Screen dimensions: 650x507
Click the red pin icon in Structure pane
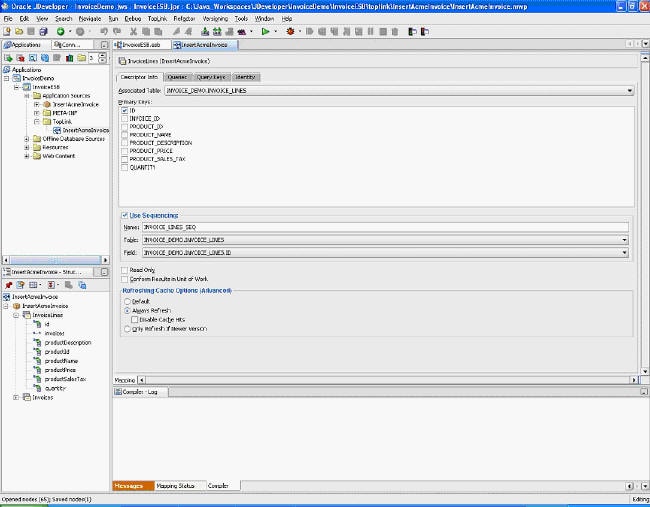(8, 285)
